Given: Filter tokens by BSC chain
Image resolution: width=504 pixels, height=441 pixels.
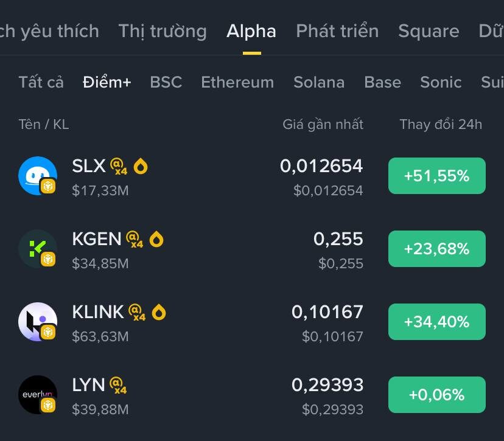Looking at the screenshot, I should 166,82.
